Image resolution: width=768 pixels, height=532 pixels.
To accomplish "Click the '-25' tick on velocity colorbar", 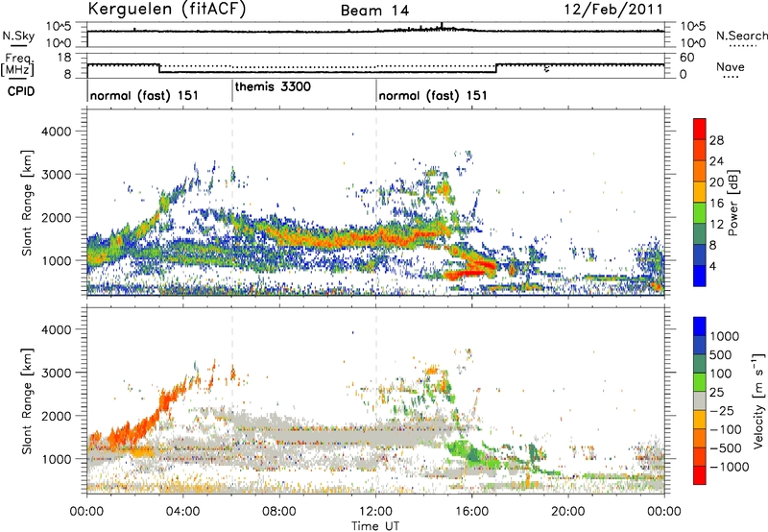I will [722, 410].
